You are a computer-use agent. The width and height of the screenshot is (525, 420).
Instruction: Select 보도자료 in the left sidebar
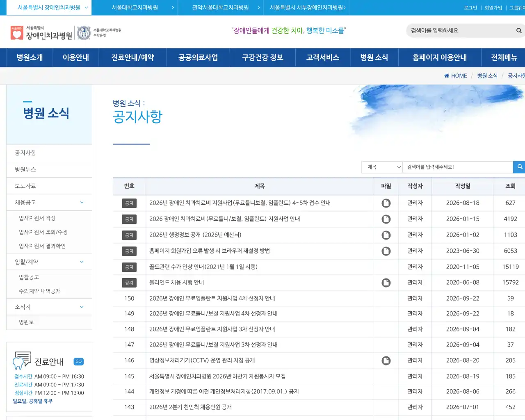pos(25,186)
